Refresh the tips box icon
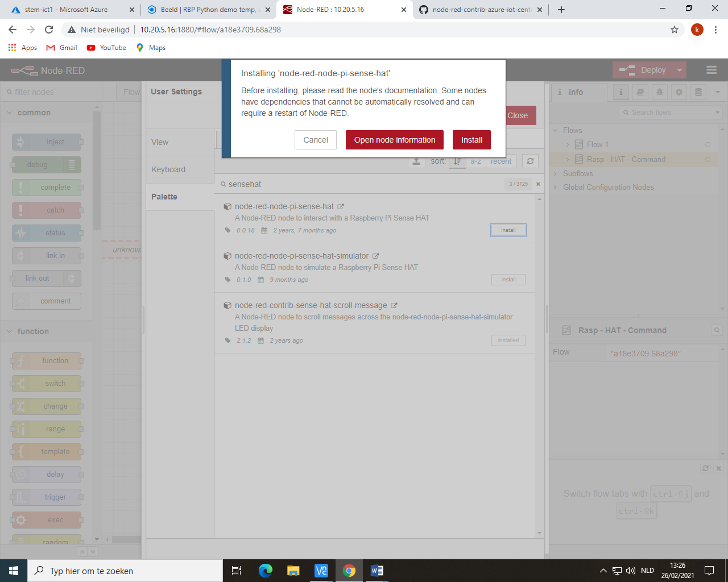 pyautogui.click(x=706, y=468)
